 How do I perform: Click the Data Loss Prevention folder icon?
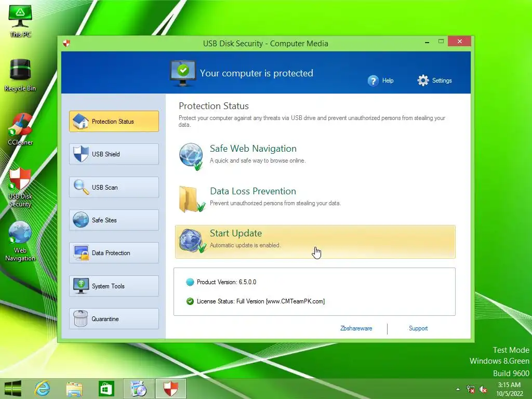(x=192, y=199)
